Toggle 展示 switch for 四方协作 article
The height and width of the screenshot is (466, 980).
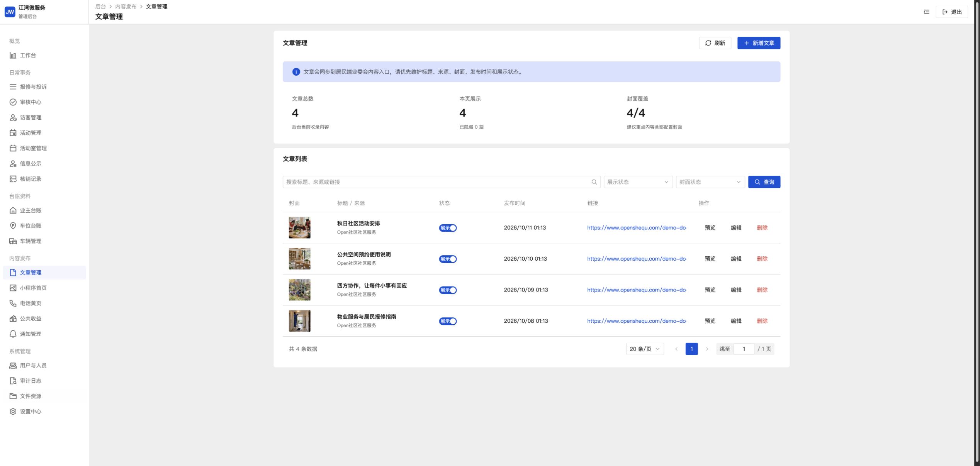tap(448, 290)
